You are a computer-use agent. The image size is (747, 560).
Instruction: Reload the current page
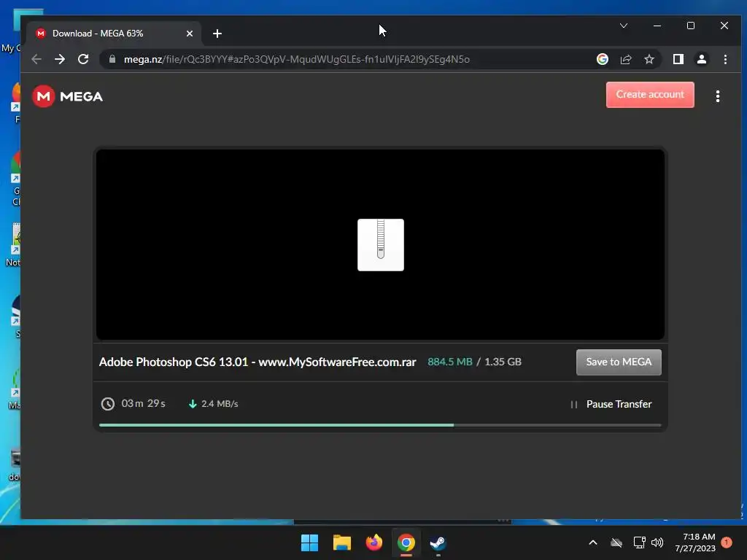(x=83, y=59)
